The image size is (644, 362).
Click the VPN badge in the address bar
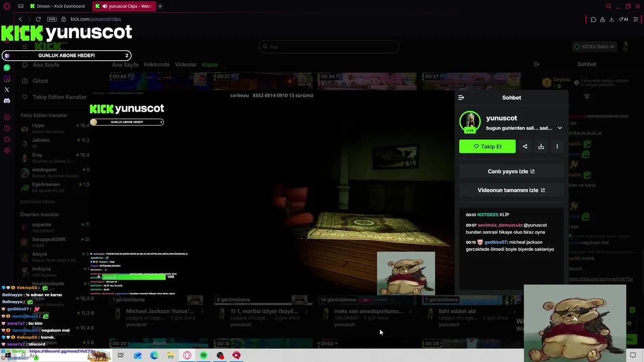coord(52,19)
